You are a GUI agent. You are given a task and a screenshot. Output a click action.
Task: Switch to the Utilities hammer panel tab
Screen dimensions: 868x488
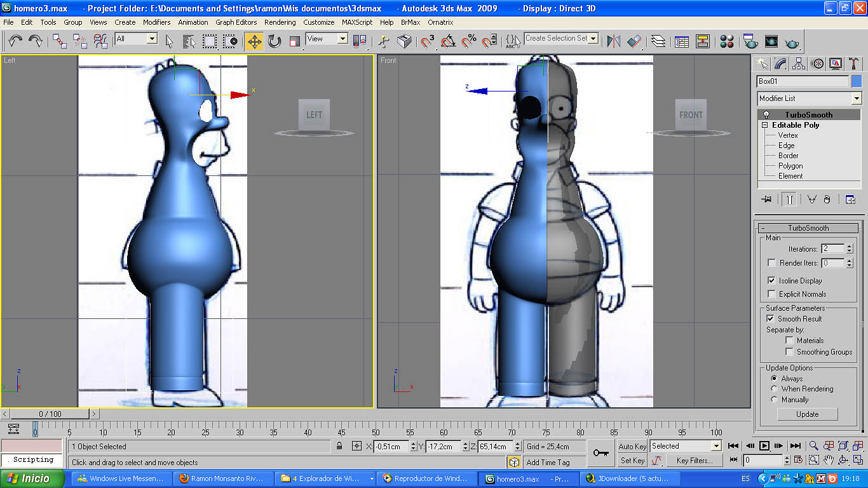(x=854, y=64)
